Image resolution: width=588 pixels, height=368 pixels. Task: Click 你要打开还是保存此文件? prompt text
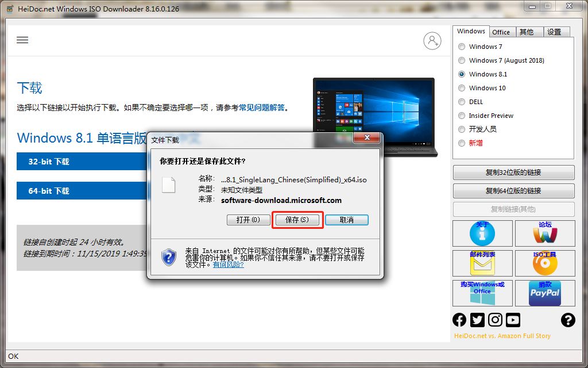coord(203,161)
